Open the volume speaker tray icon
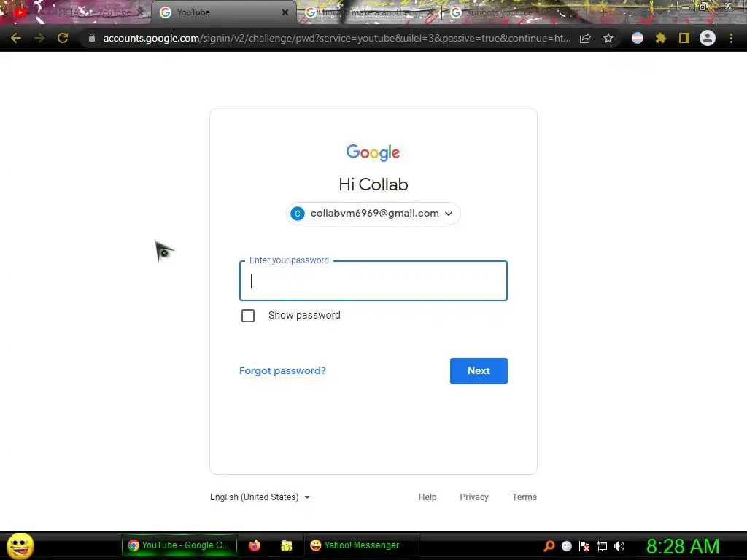 [x=619, y=546]
